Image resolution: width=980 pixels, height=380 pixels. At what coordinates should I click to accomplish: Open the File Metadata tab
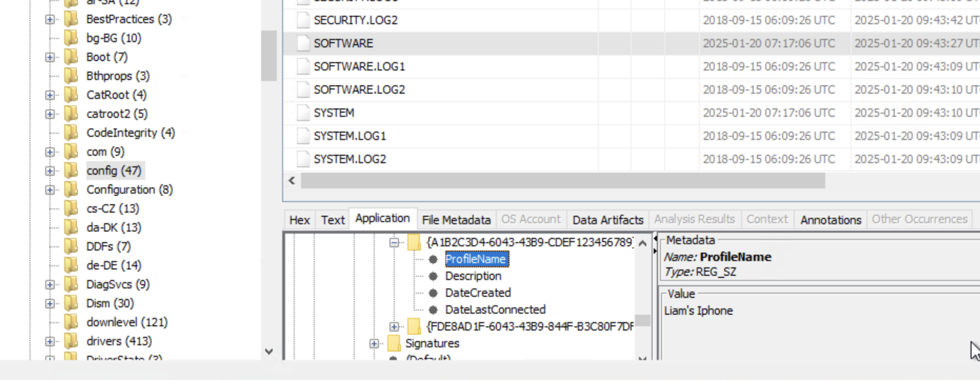pos(456,219)
